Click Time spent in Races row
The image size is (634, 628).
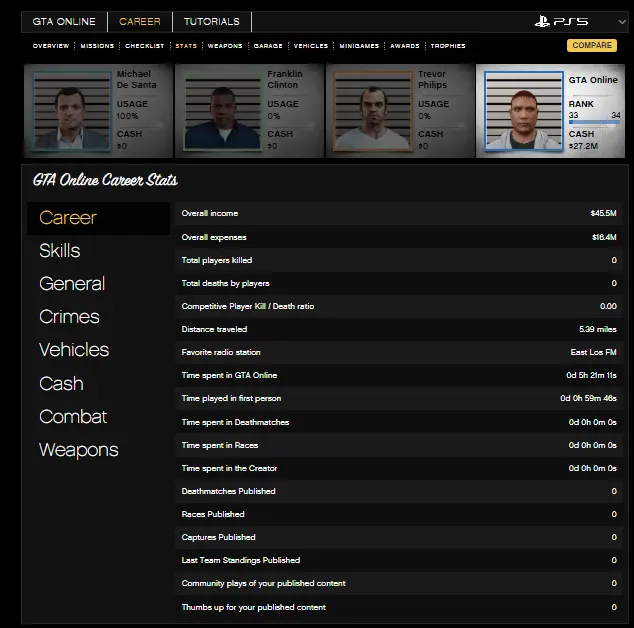399,445
